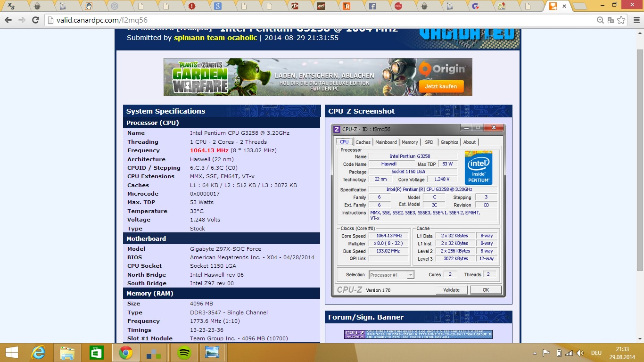This screenshot has width=644, height=362.
Task: Open the Chrome menu (three bars)
Action: click(x=636, y=20)
